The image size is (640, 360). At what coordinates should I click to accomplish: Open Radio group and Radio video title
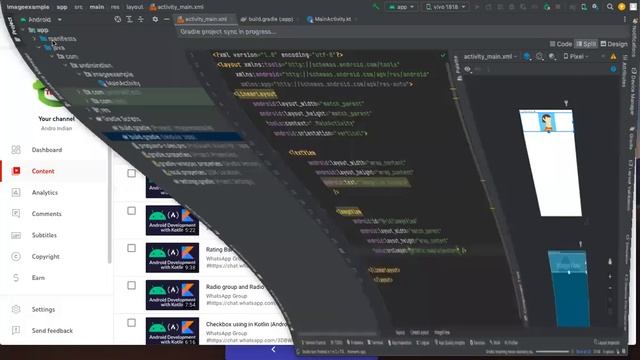tap(235, 287)
